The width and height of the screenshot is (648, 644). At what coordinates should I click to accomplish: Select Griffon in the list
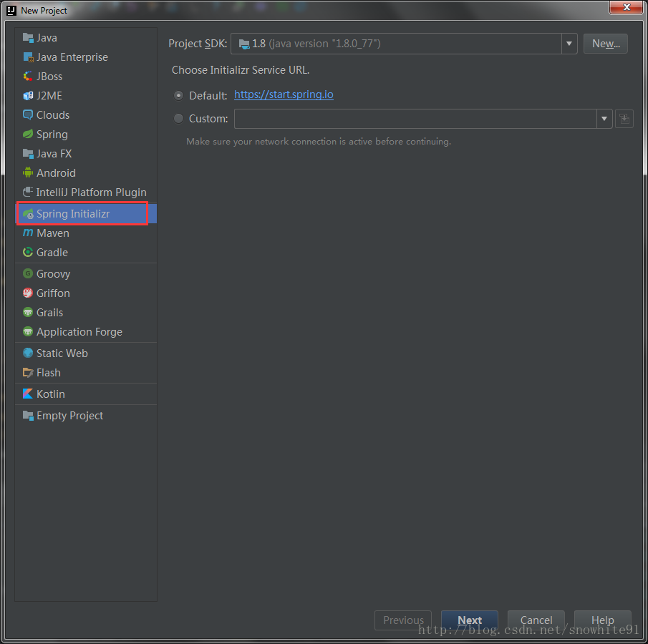86,293
